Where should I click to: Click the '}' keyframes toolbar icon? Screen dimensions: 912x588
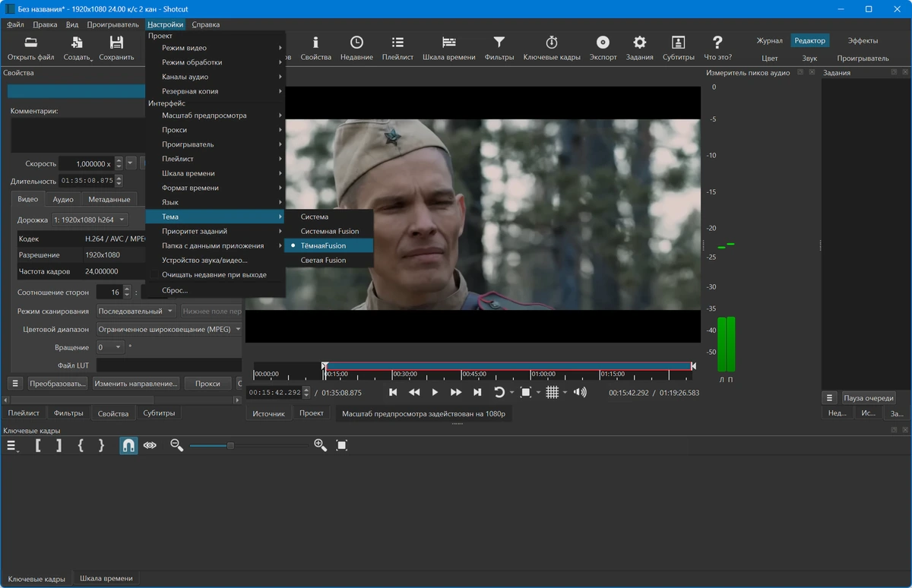click(101, 446)
